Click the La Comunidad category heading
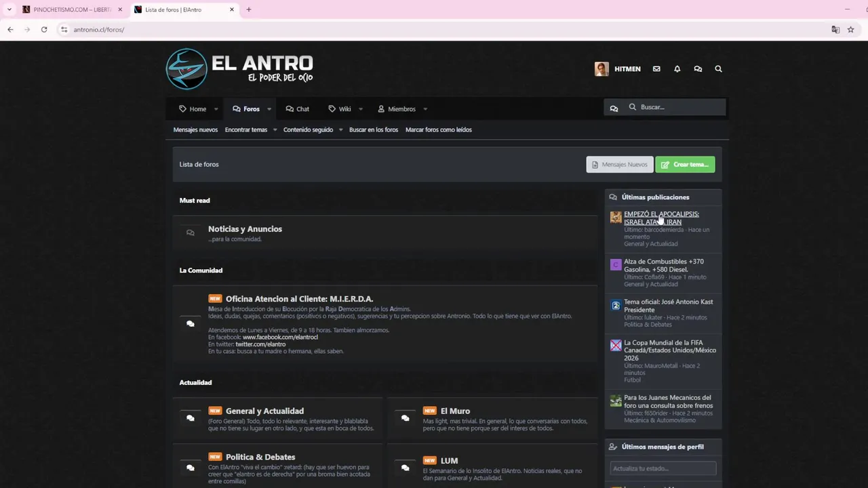 (201, 270)
